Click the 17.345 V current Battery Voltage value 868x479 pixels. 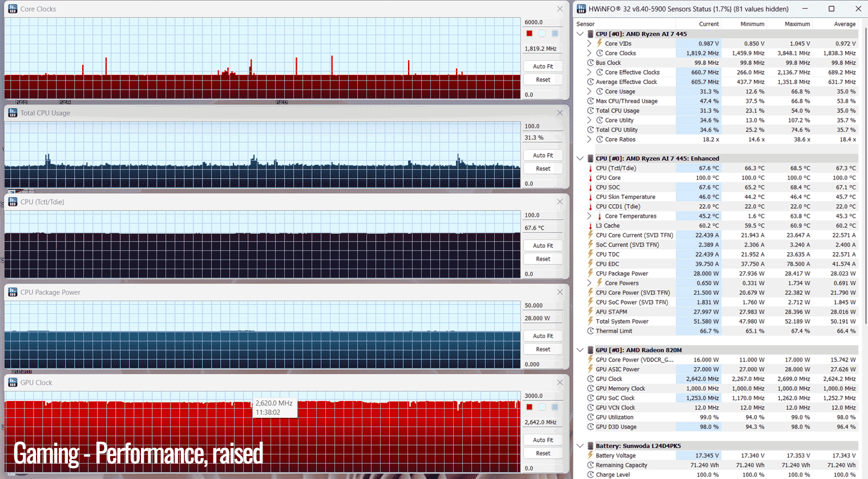707,456
